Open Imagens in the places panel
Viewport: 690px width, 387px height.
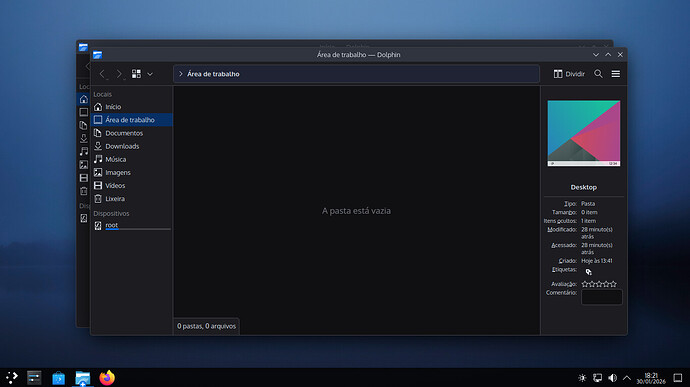coord(132,173)
